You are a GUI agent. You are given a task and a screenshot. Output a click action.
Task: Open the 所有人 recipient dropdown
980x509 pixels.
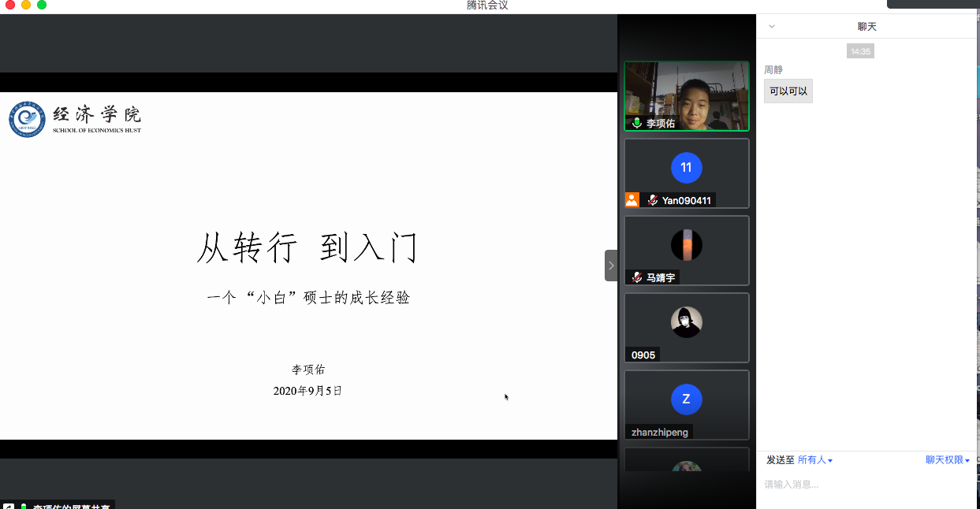815,460
